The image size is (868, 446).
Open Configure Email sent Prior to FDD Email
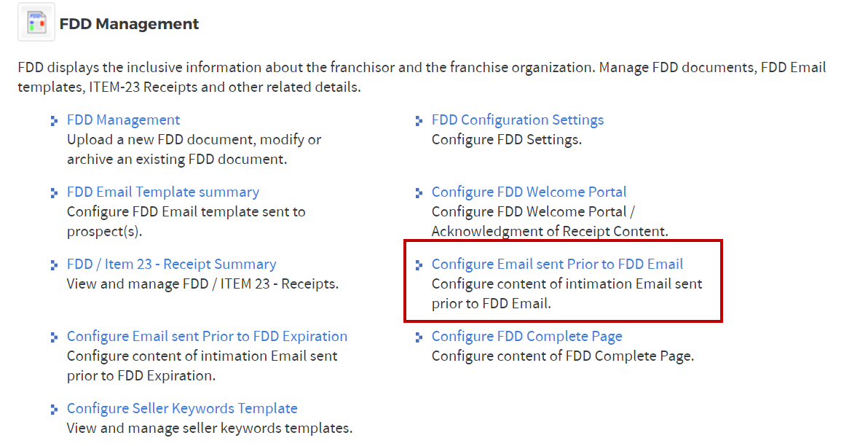557,265
